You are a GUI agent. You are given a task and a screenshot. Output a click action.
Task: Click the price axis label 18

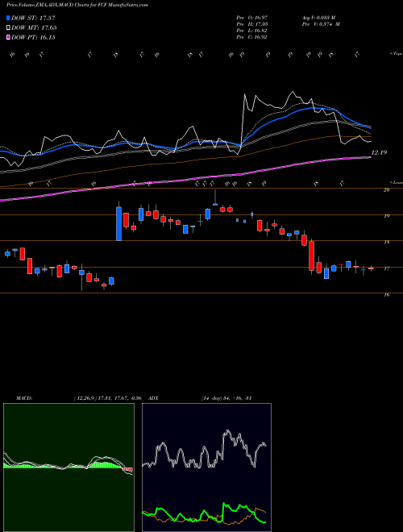(386, 243)
